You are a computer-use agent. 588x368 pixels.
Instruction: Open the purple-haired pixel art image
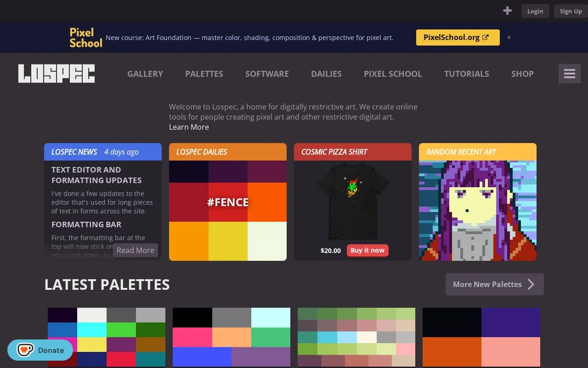pos(478,211)
